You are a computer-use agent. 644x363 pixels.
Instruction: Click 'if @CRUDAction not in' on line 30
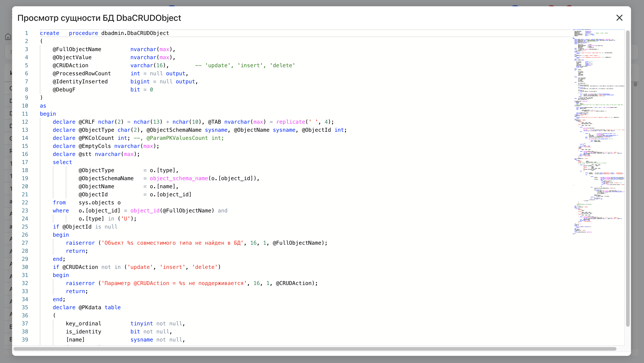point(86,267)
